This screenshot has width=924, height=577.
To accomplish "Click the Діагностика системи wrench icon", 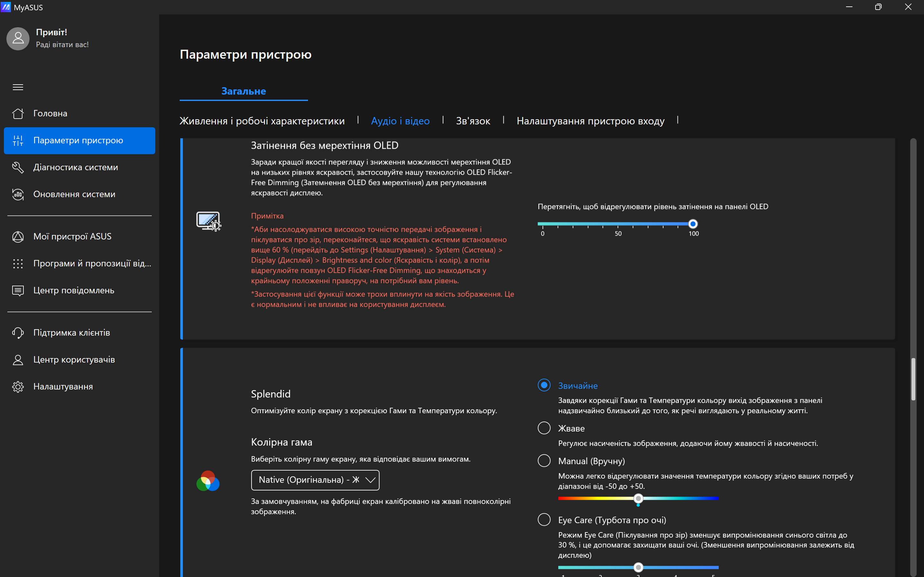I will click(18, 167).
